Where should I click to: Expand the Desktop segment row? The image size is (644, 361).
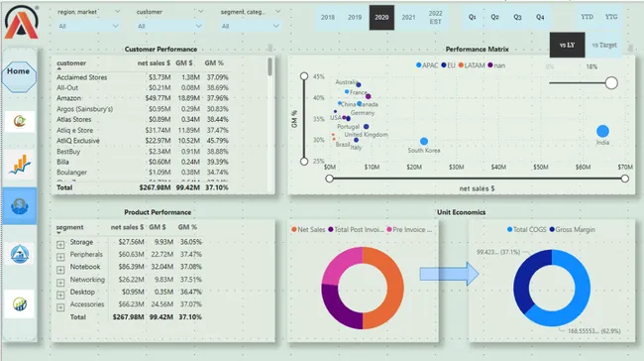(60, 296)
